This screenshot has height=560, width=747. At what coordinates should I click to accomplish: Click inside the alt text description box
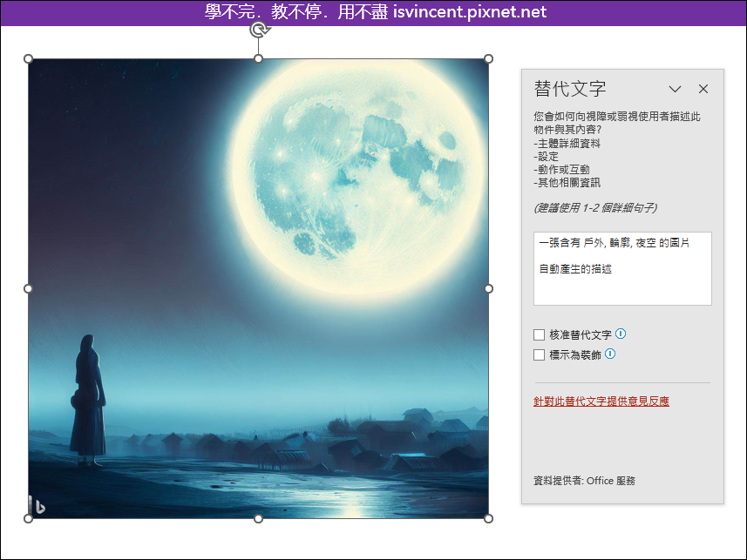pos(622,268)
